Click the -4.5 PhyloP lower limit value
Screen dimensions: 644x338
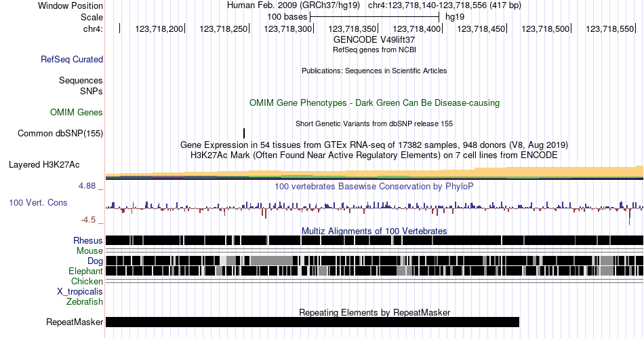coord(88,220)
